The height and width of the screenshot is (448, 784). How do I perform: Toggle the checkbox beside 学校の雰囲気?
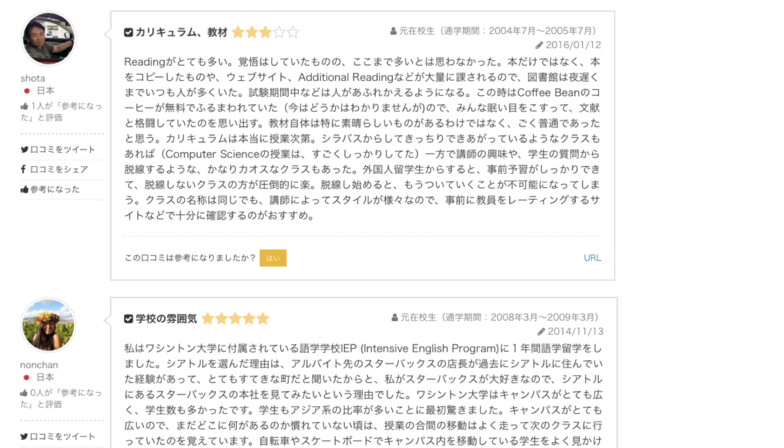pyautogui.click(x=128, y=319)
